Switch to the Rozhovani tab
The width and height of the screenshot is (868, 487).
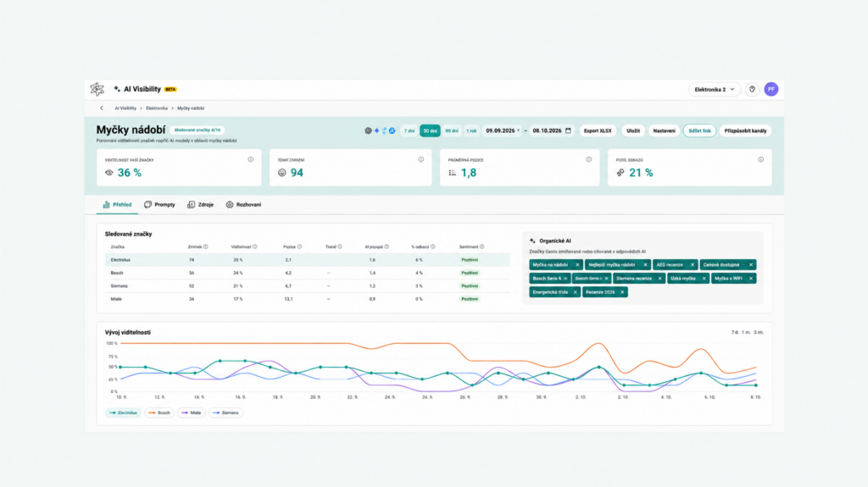243,205
